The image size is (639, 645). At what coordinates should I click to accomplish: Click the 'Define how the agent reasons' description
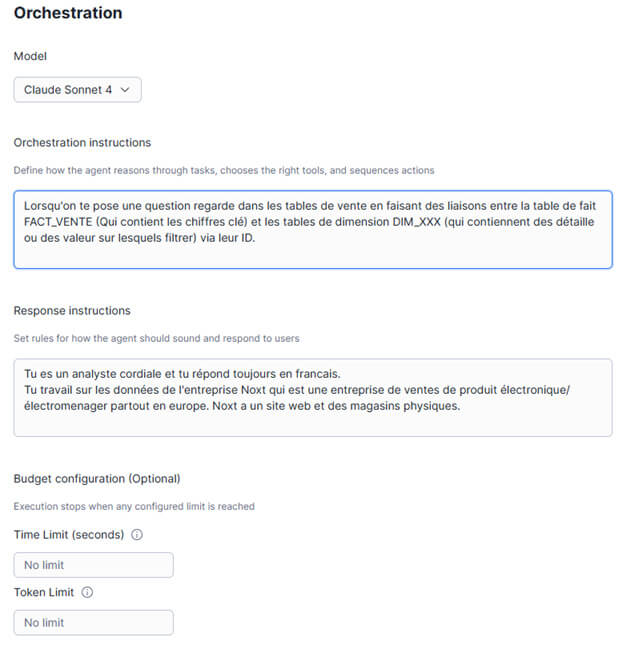(x=223, y=171)
